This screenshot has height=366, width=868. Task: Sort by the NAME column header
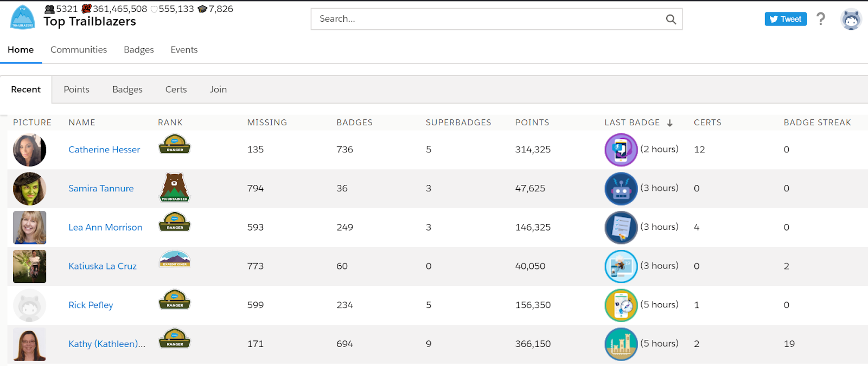coord(82,123)
